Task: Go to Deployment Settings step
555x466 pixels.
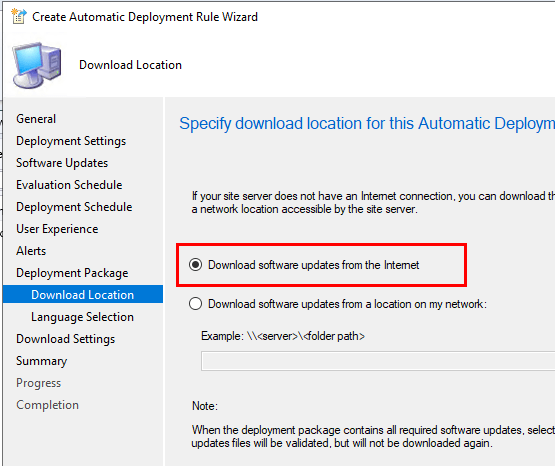Action: [71, 141]
